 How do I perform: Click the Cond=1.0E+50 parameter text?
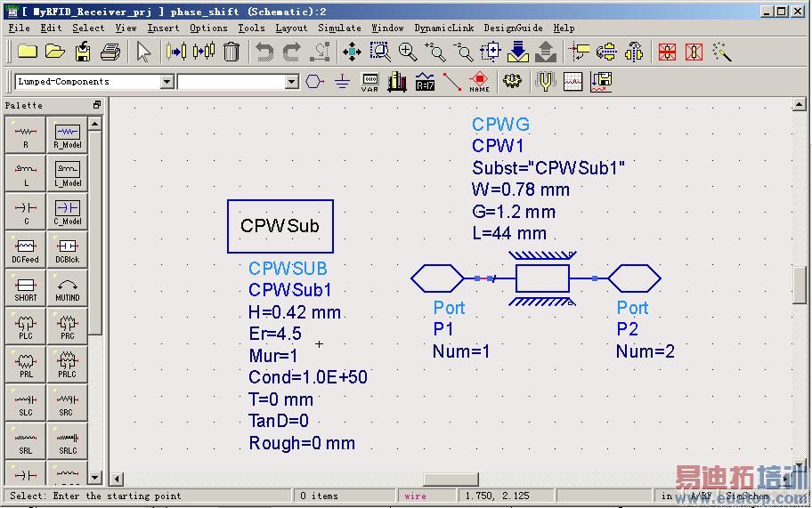point(308,377)
